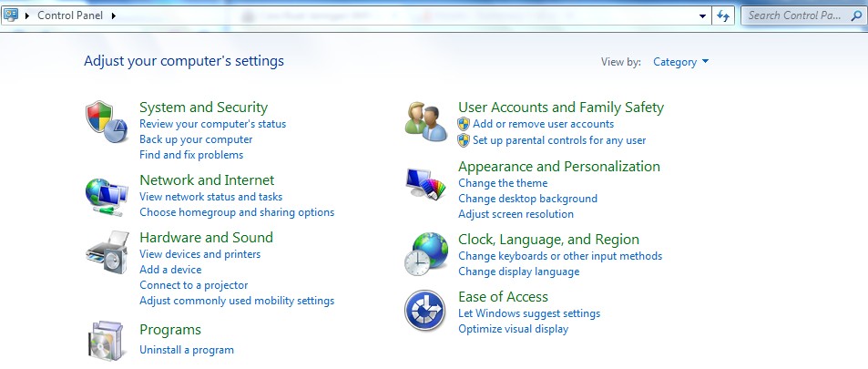Open User Accounts and Family Safety heading

[561, 108]
